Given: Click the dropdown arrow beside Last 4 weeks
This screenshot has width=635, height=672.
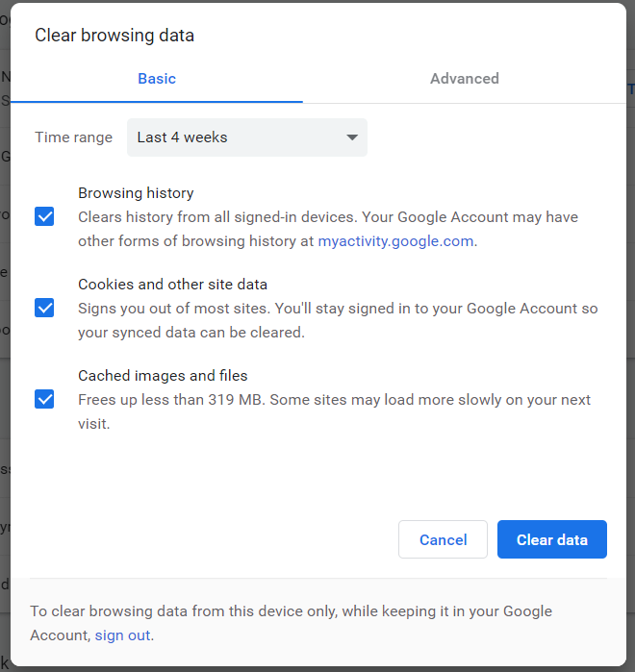Looking at the screenshot, I should coord(352,137).
